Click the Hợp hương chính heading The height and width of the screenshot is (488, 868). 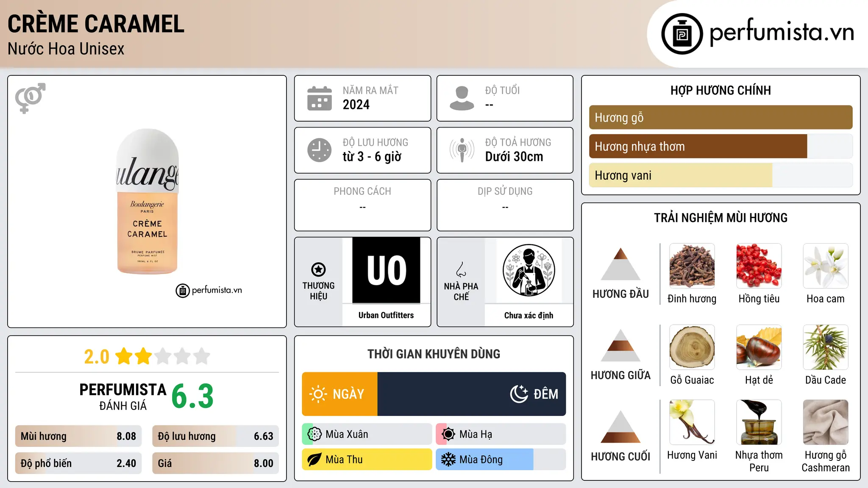point(721,91)
